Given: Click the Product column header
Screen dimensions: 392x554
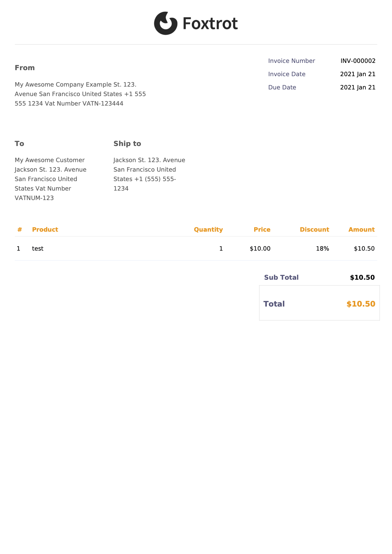Looking at the screenshot, I should tap(45, 229).
